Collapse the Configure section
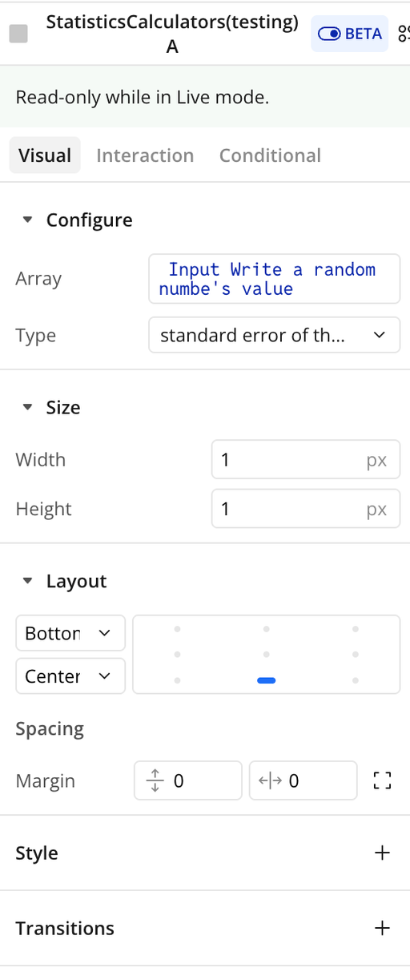410x980 pixels. pos(28,220)
